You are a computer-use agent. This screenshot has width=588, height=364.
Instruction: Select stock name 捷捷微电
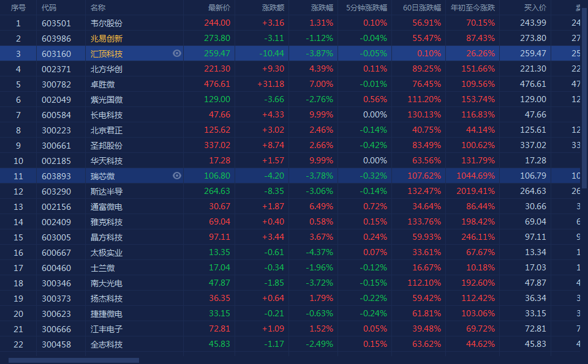pos(107,314)
